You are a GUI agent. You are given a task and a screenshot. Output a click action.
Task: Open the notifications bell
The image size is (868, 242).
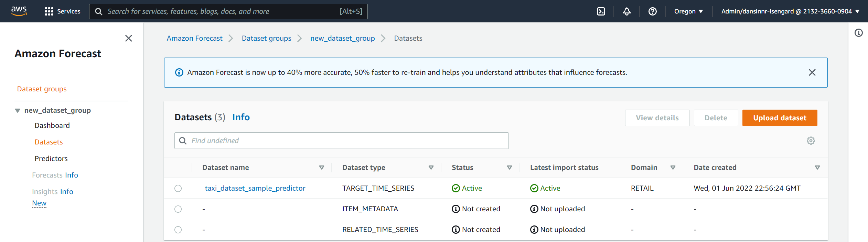coord(626,11)
